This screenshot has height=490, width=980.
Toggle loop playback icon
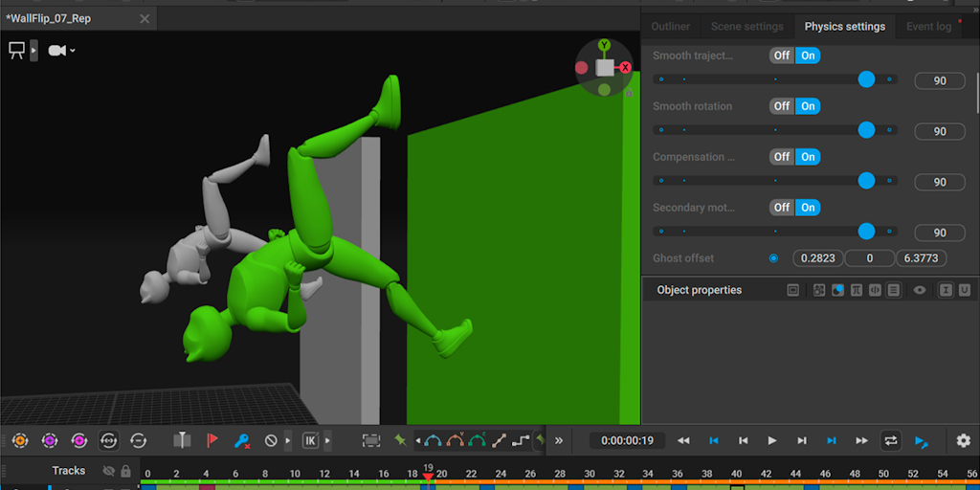pyautogui.click(x=890, y=440)
